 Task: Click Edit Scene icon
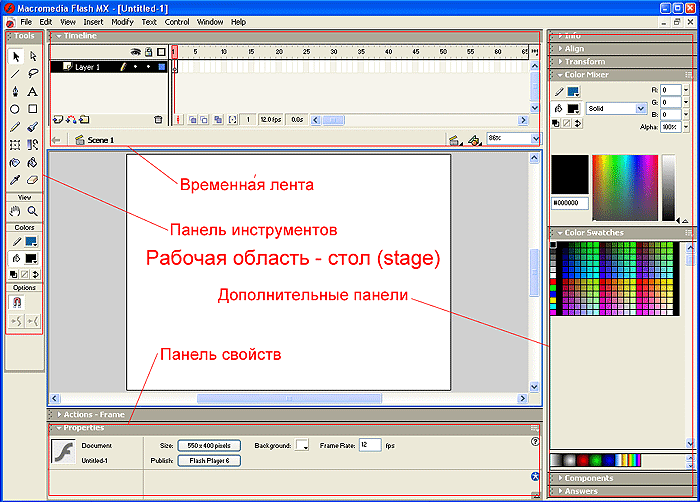[x=454, y=141]
